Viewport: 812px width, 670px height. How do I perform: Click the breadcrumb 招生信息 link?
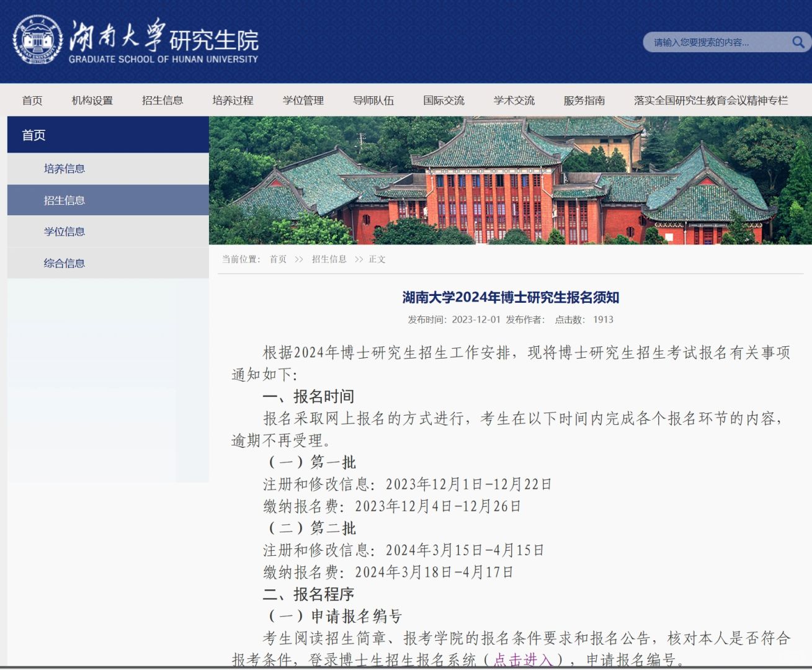pos(329,259)
